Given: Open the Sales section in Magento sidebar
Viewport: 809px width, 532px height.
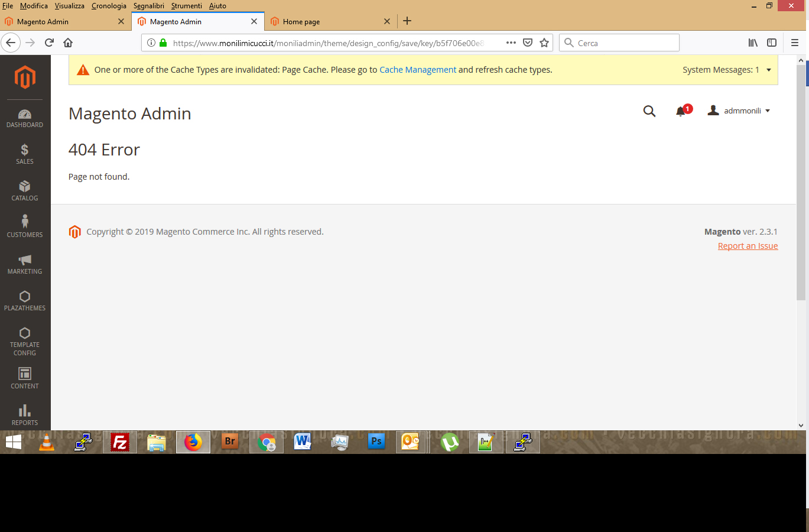Looking at the screenshot, I should 24,154.
